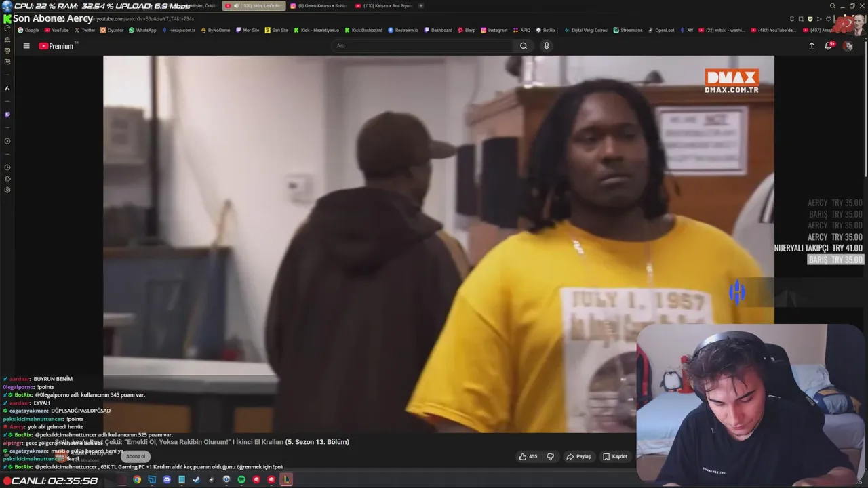Open the Kick Dashboard bookmark
This screenshot has width=868, height=488.
363,30
